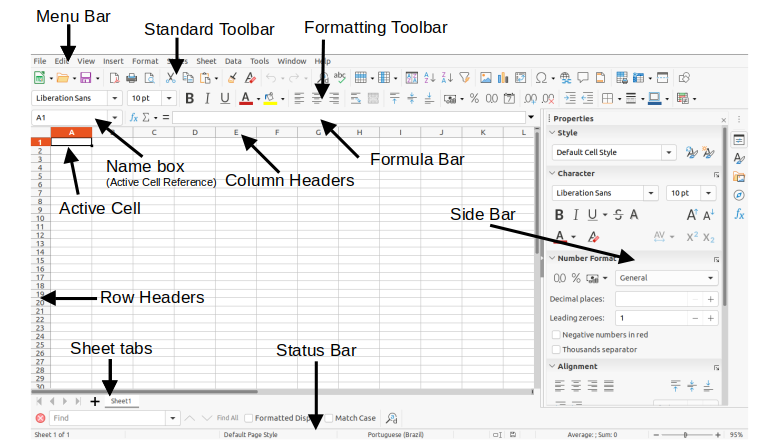Open the Name Box dropdown arrow
Screen dimensions: 759x446
pyautogui.click(x=115, y=118)
